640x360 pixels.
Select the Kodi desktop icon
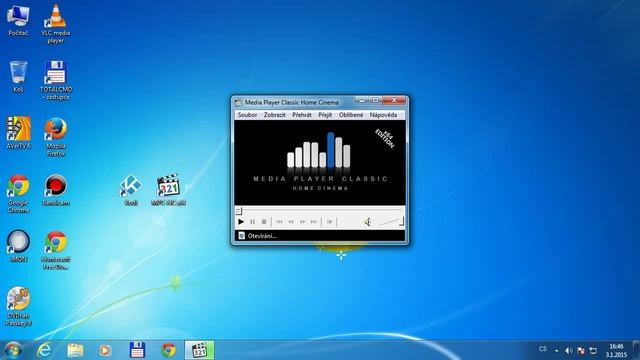point(131,190)
